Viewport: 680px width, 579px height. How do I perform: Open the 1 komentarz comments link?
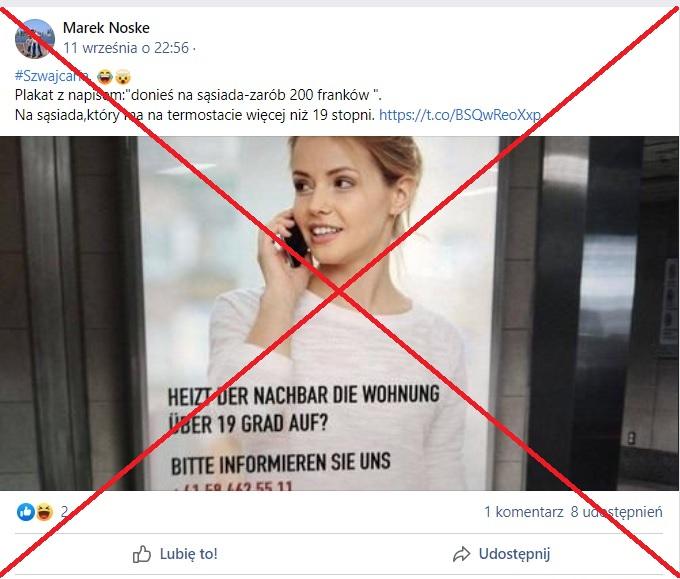point(523,512)
